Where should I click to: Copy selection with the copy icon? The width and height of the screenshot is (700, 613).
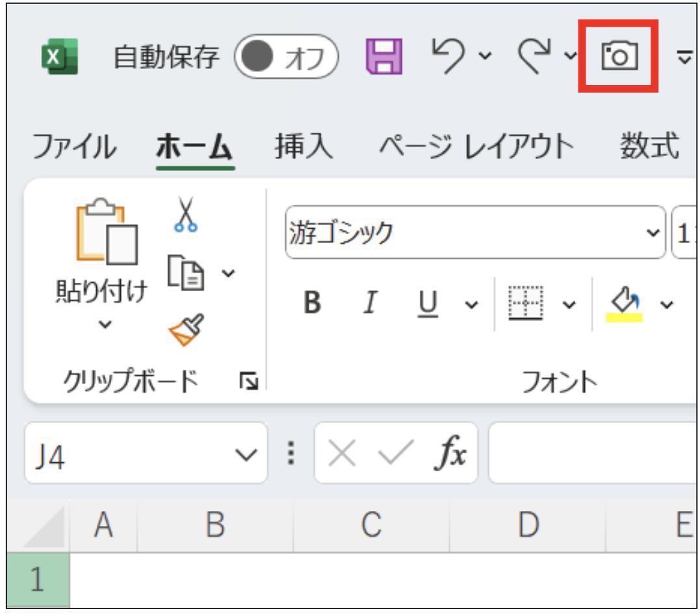[x=186, y=273]
